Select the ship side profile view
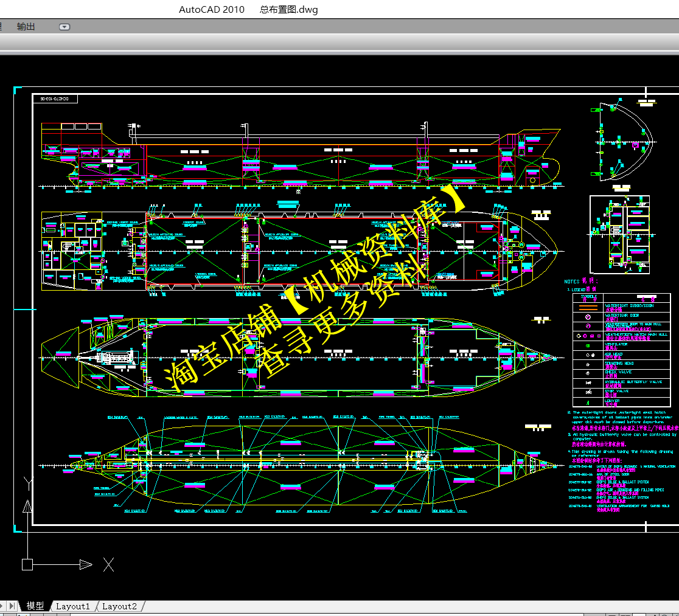 click(x=301, y=156)
